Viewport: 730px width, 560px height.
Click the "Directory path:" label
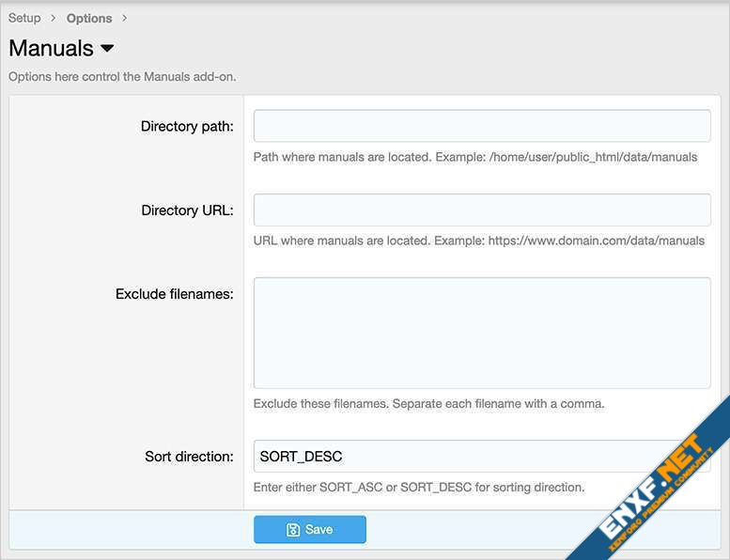click(x=187, y=127)
